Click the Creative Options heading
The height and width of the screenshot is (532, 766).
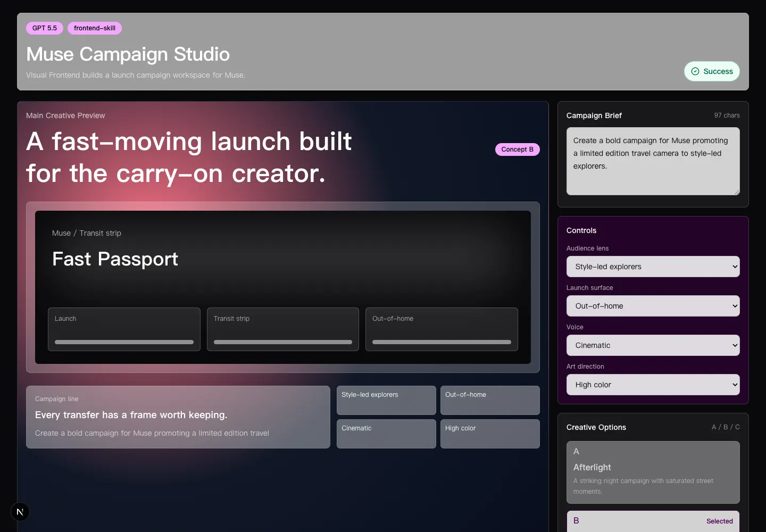596,427
